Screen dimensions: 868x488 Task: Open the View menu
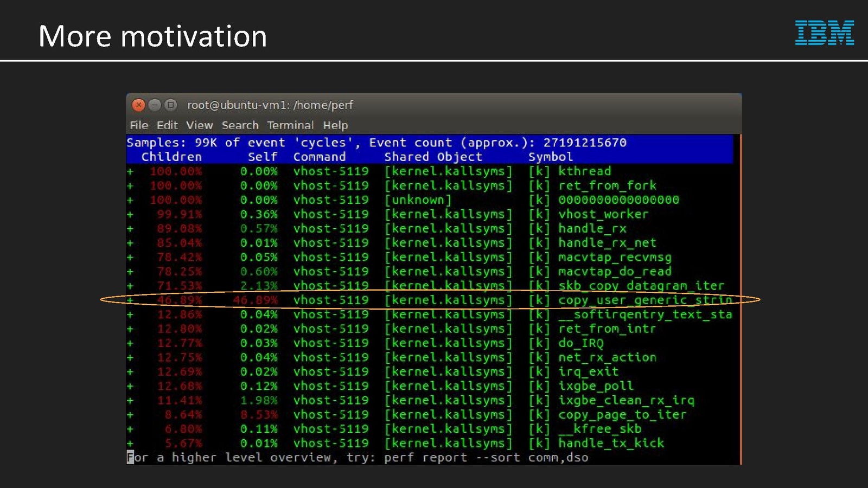coord(199,125)
